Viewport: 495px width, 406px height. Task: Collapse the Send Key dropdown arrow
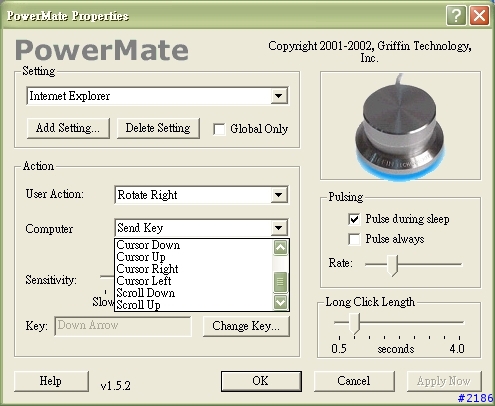tap(279, 228)
